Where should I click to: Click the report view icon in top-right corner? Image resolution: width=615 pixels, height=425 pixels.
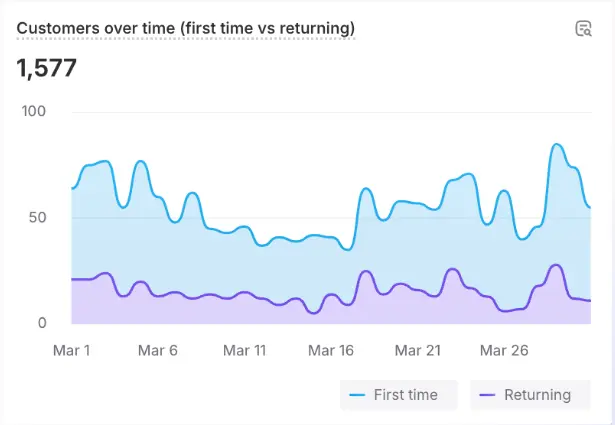(x=583, y=28)
